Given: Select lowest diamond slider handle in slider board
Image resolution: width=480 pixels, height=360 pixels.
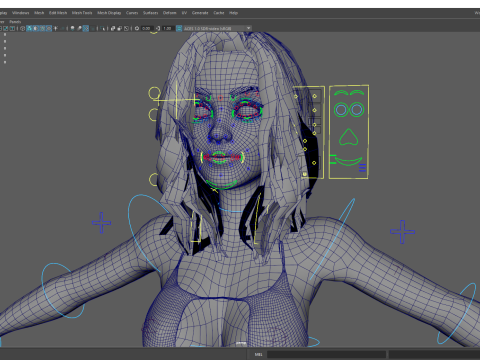Looking at the screenshot, I should 305,174.
